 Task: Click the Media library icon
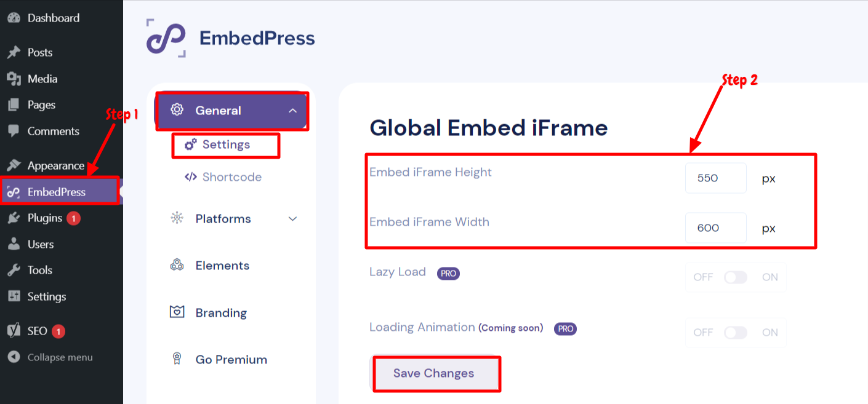tap(14, 79)
